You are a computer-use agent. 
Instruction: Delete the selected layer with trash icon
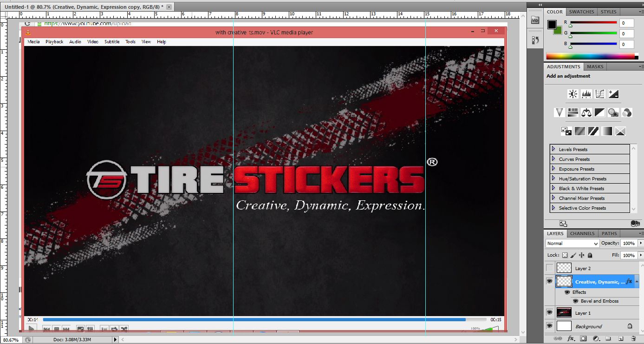click(633, 339)
